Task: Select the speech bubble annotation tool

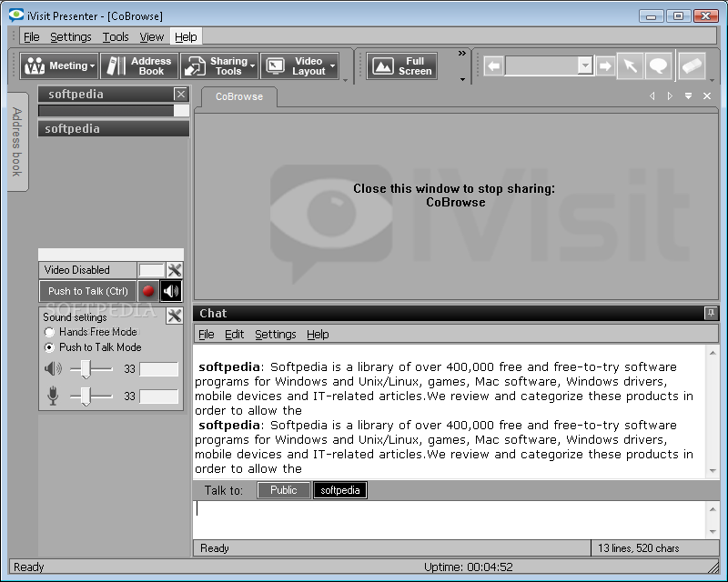Action: (x=658, y=65)
